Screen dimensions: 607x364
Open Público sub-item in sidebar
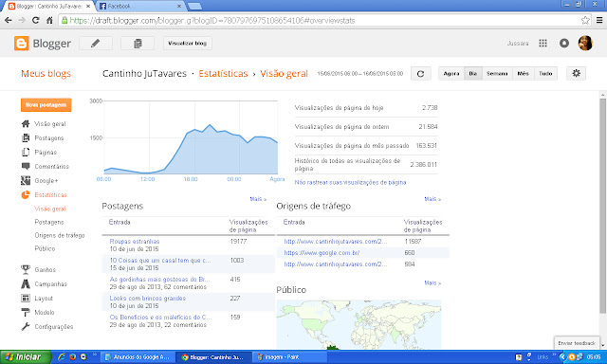(x=45, y=248)
